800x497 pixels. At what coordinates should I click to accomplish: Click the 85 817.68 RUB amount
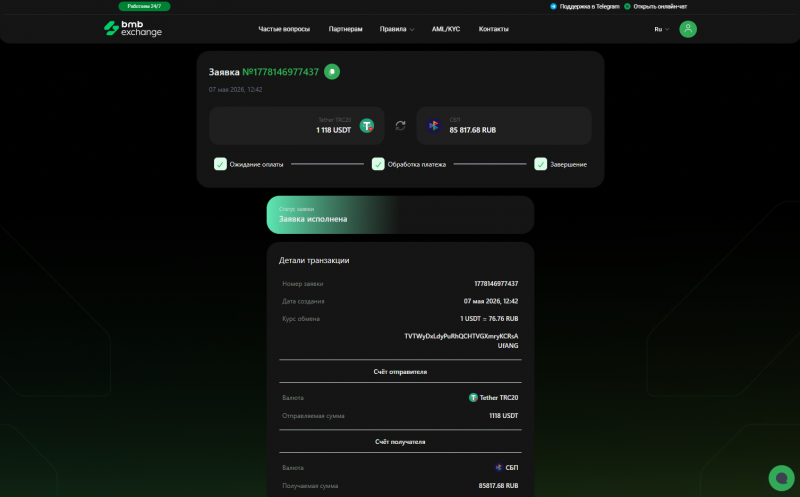tap(472, 130)
